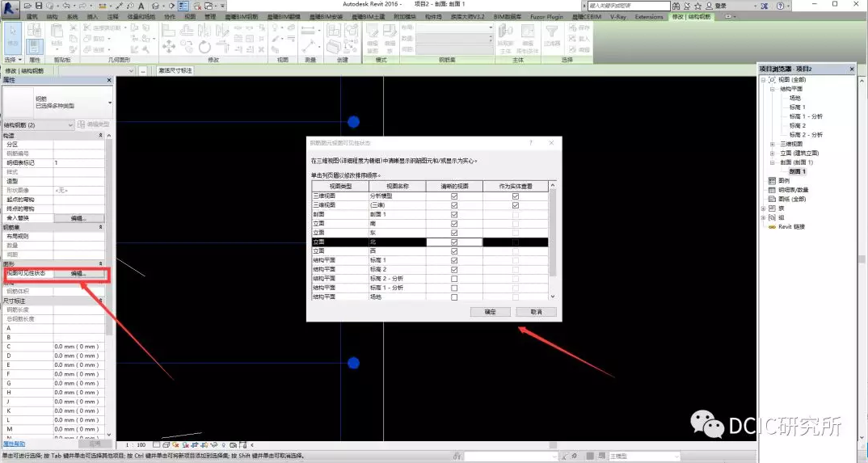868x463 pixels.
Task: Enable 清晰的视图 checkbox for 场地 row
Action: point(454,297)
